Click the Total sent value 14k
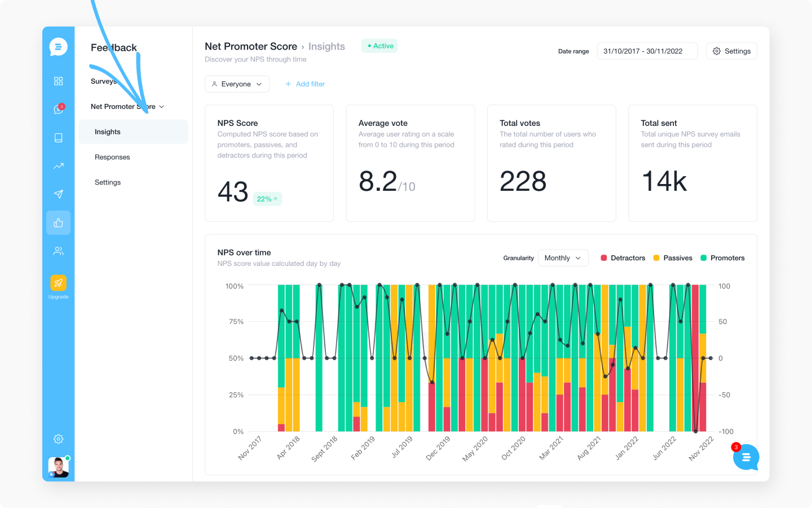Screen dimensions: 812x508 click(664, 182)
